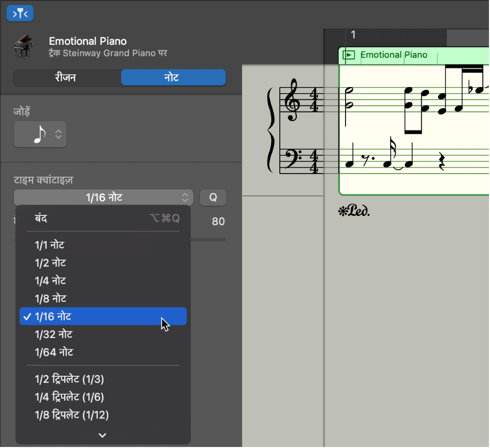Click the Ped. sustain pedal marking
The height and width of the screenshot is (448, 490).
pyautogui.click(x=354, y=211)
